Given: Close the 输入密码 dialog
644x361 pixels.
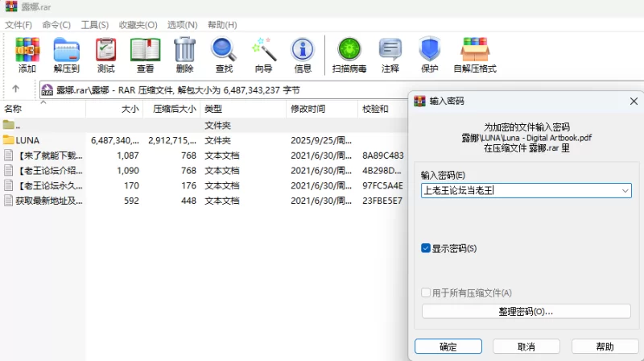Looking at the screenshot, I should (634, 102).
